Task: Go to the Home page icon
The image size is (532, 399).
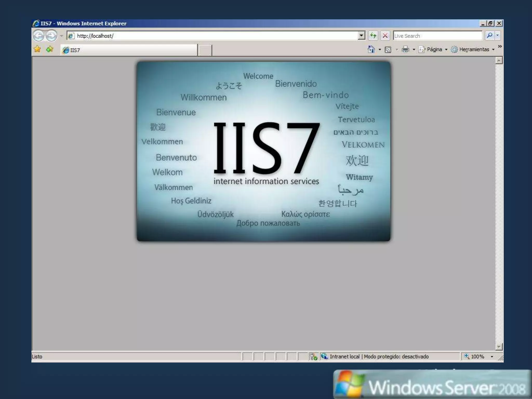Action: pos(371,49)
